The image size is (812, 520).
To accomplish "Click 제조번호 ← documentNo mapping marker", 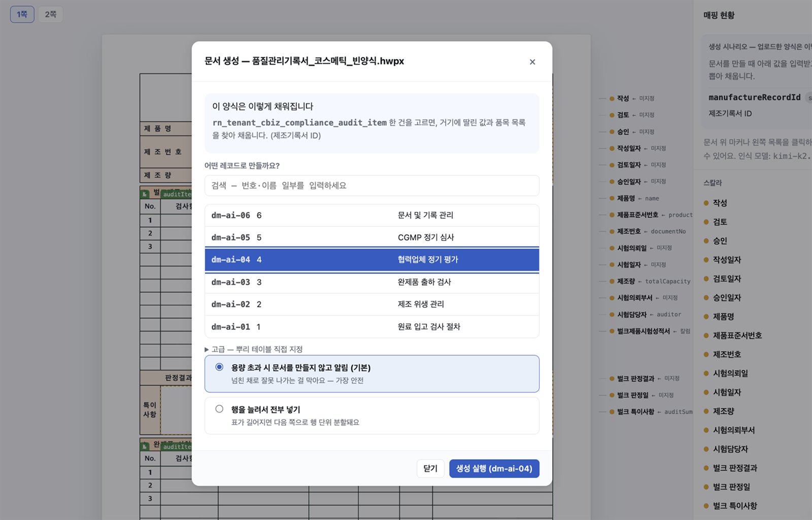I will [648, 231].
